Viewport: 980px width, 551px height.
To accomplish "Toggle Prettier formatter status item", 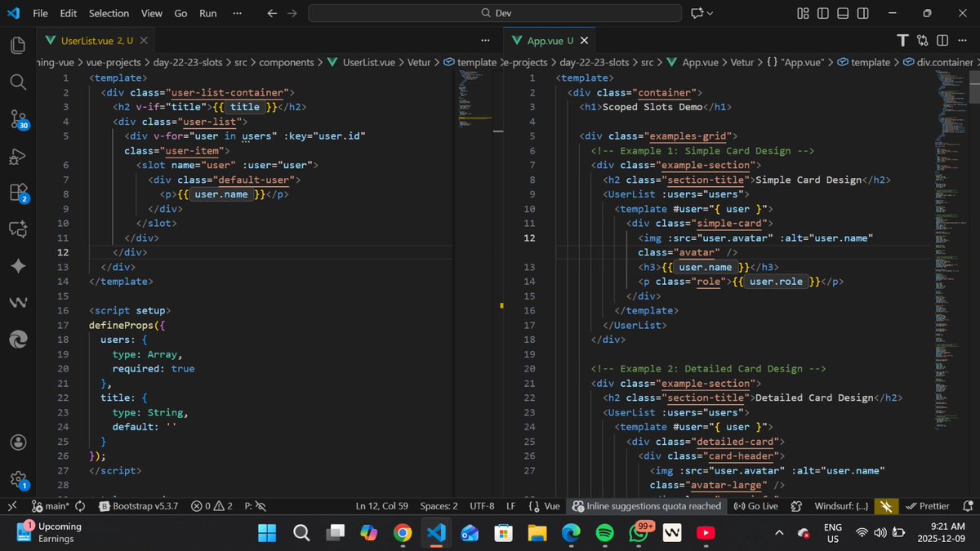I will [929, 506].
